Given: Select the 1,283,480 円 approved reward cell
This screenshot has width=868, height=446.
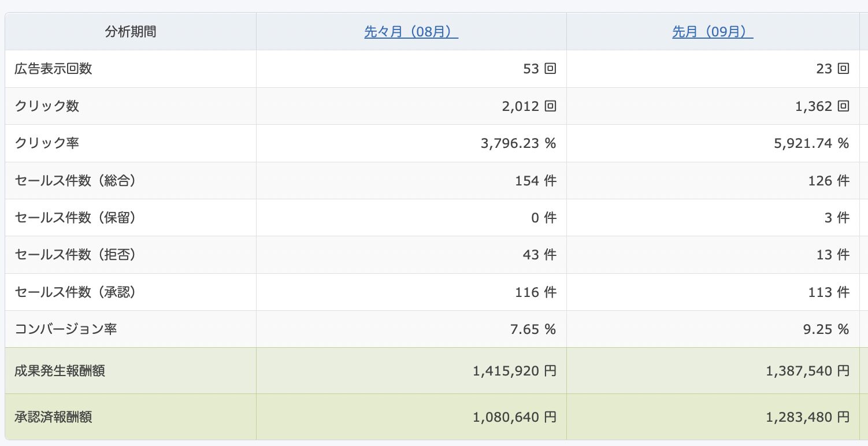Looking at the screenshot, I should (x=807, y=417).
